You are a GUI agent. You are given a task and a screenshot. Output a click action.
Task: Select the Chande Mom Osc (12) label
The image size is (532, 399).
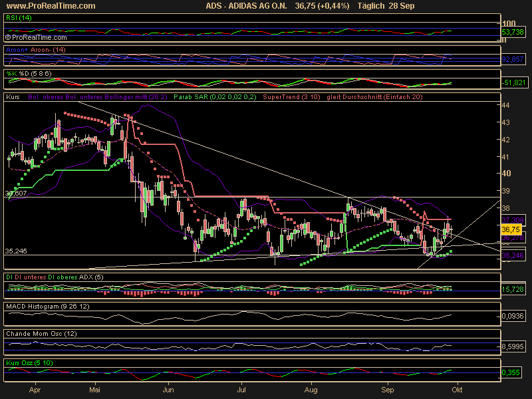(x=41, y=334)
